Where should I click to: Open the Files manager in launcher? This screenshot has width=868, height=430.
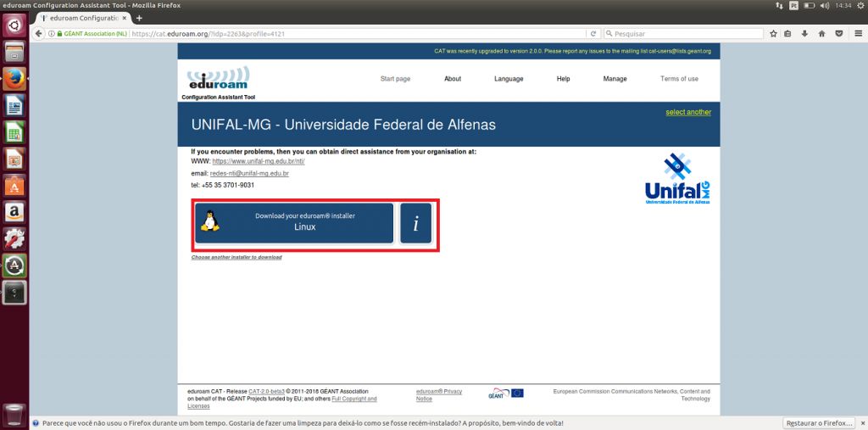(x=14, y=52)
